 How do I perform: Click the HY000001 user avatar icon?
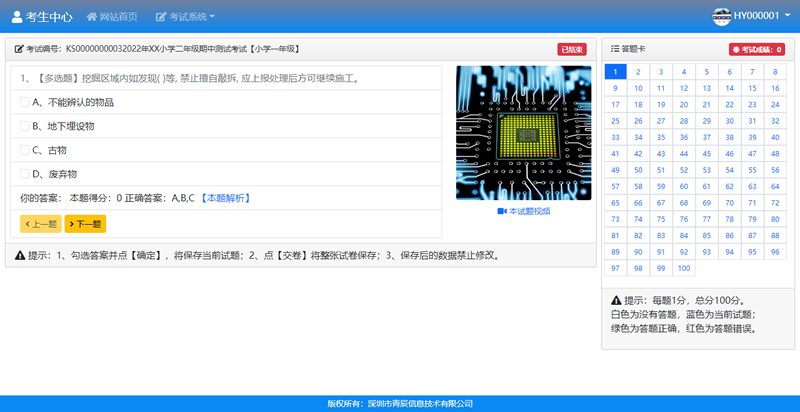pos(722,16)
